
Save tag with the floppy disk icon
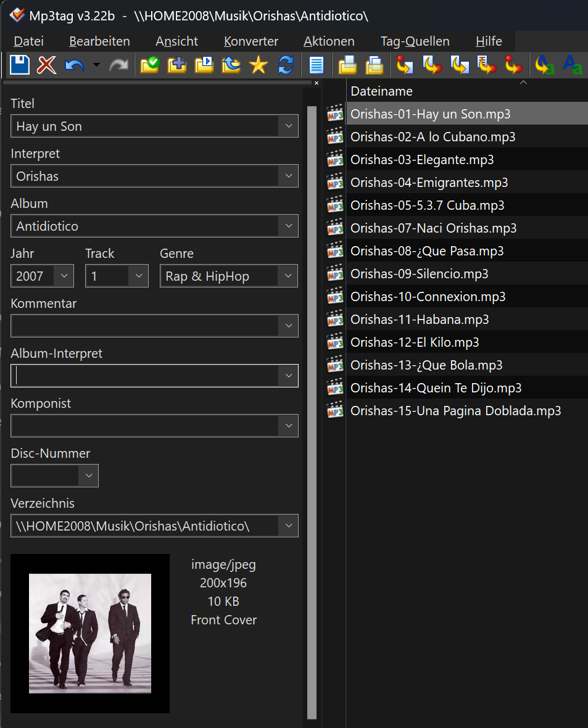20,65
